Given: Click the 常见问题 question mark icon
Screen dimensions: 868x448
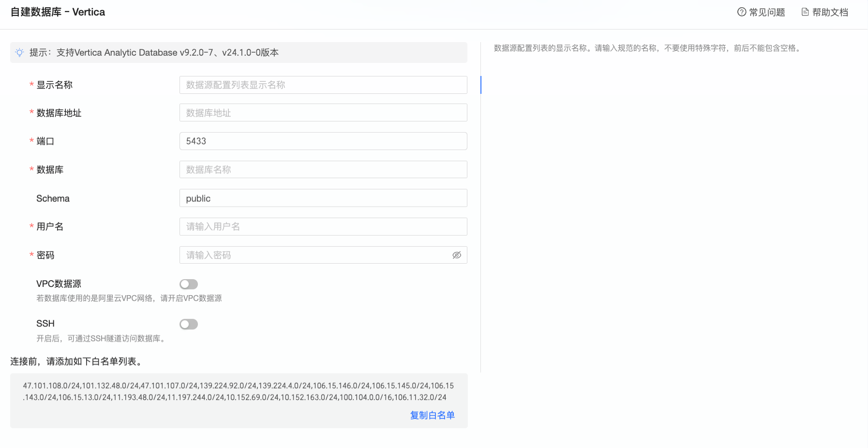Looking at the screenshot, I should click(x=742, y=12).
